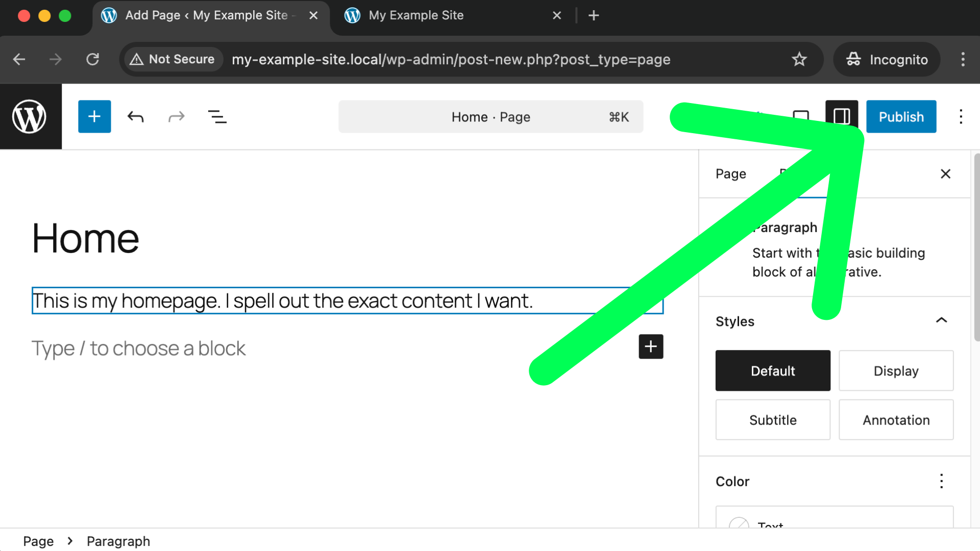Click the Home page title field
980x551 pixels.
tap(86, 239)
